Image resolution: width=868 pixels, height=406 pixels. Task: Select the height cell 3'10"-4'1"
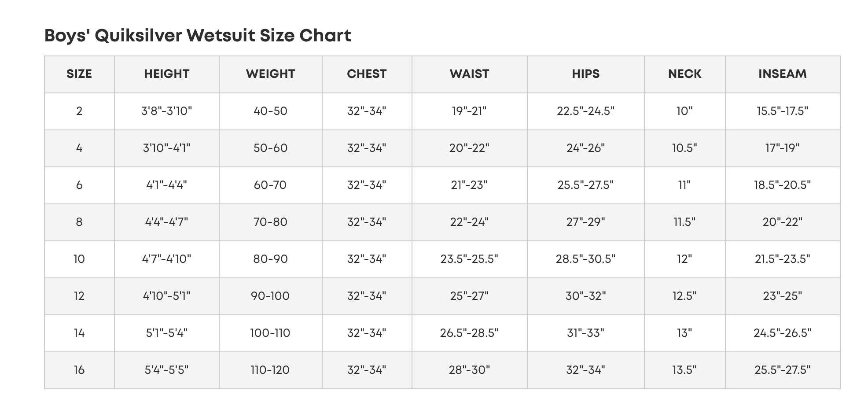coord(167,148)
